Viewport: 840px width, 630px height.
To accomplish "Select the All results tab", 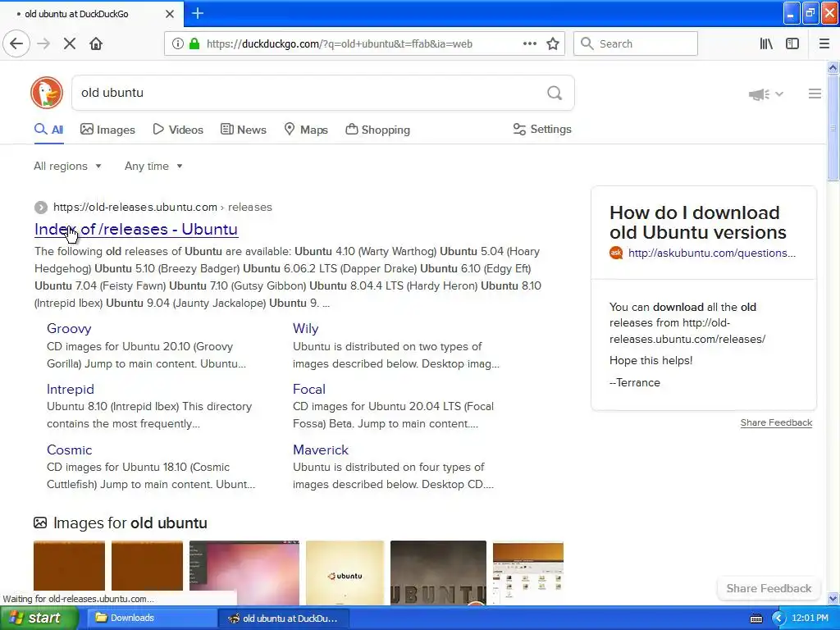I will click(x=48, y=130).
